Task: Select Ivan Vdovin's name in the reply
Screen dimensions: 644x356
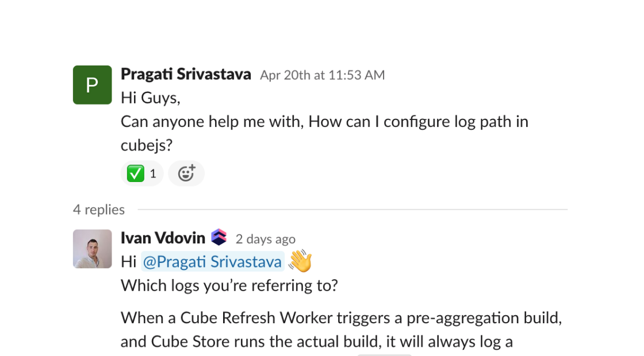Action: 163,238
